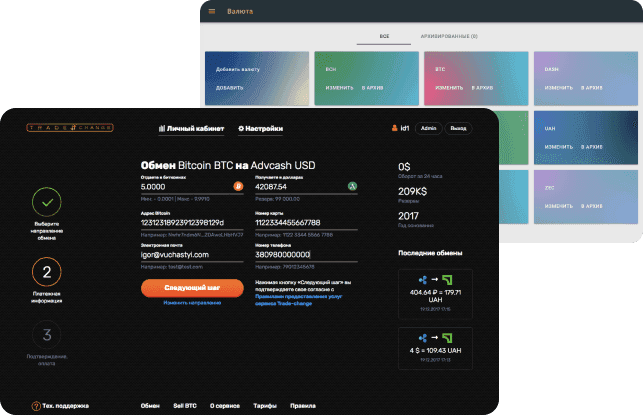Focus the Номер карты input field
The image size is (643, 415).
coord(306,223)
